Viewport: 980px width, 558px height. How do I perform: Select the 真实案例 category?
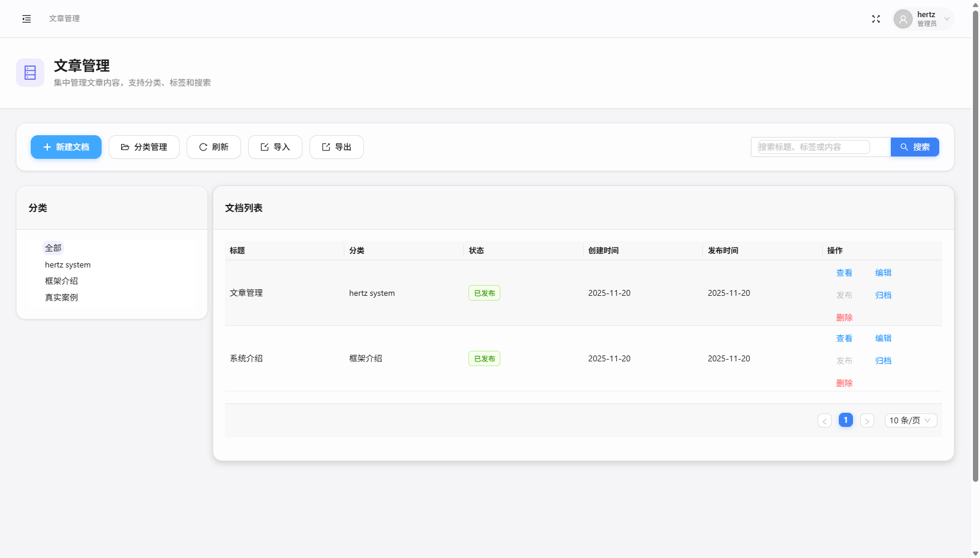pyautogui.click(x=60, y=297)
